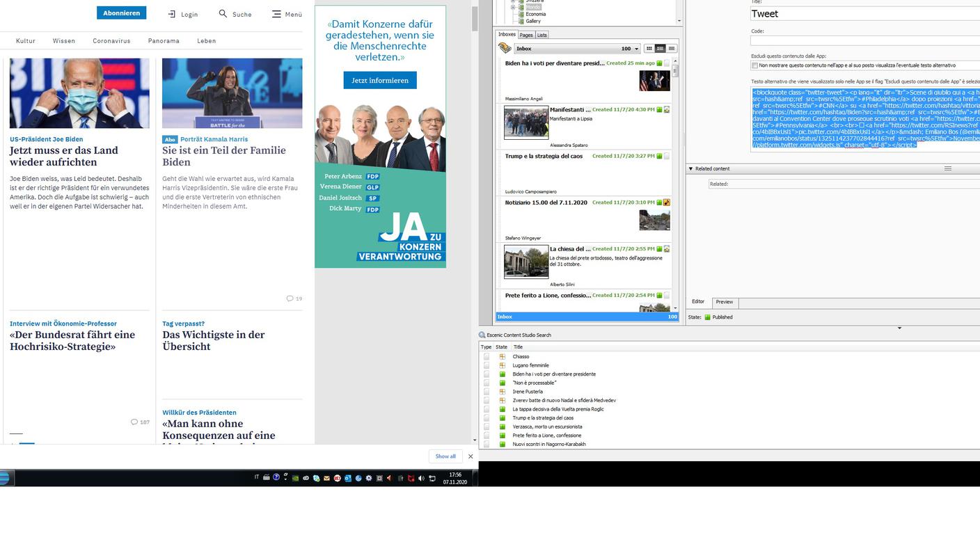Switch inbox to compact list view
The image size is (980, 551).
click(x=671, y=49)
